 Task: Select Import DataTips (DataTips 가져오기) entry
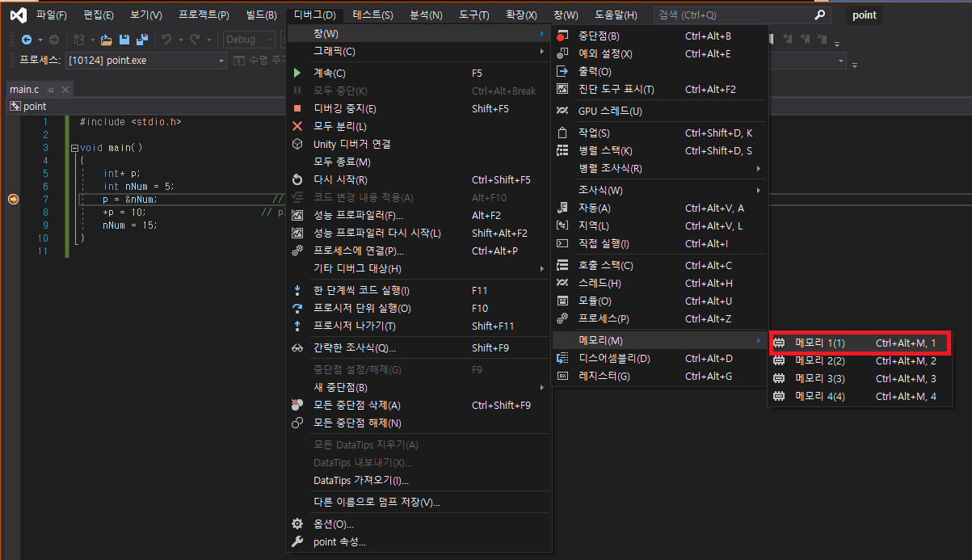click(419, 480)
